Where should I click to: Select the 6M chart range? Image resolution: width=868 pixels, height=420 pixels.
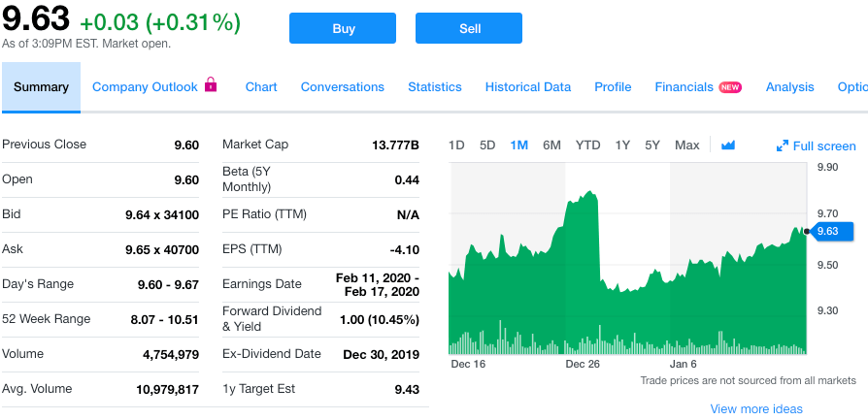coord(551,145)
